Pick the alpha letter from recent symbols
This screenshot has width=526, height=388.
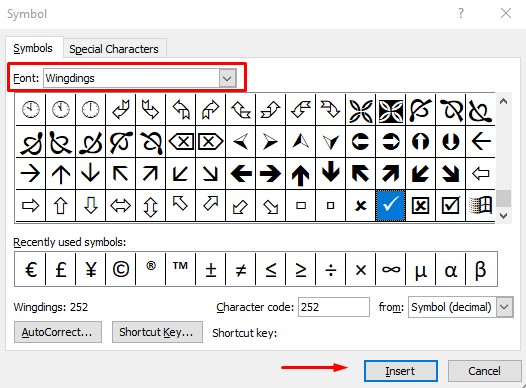click(451, 269)
